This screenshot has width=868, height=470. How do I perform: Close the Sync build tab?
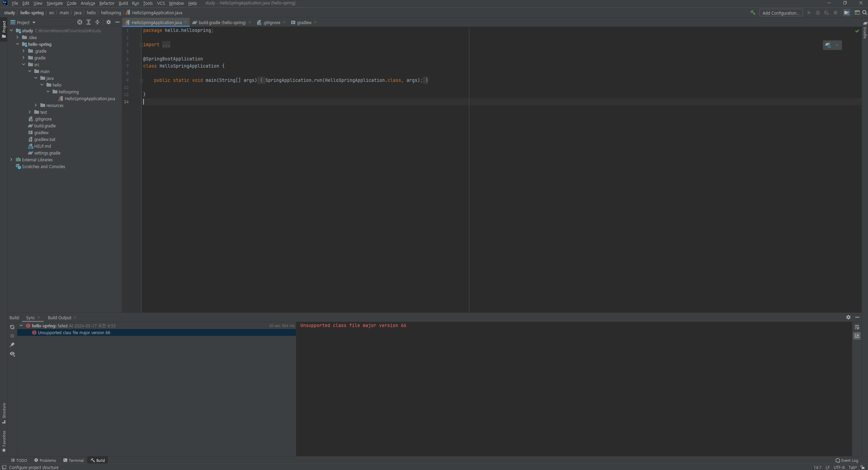39,318
